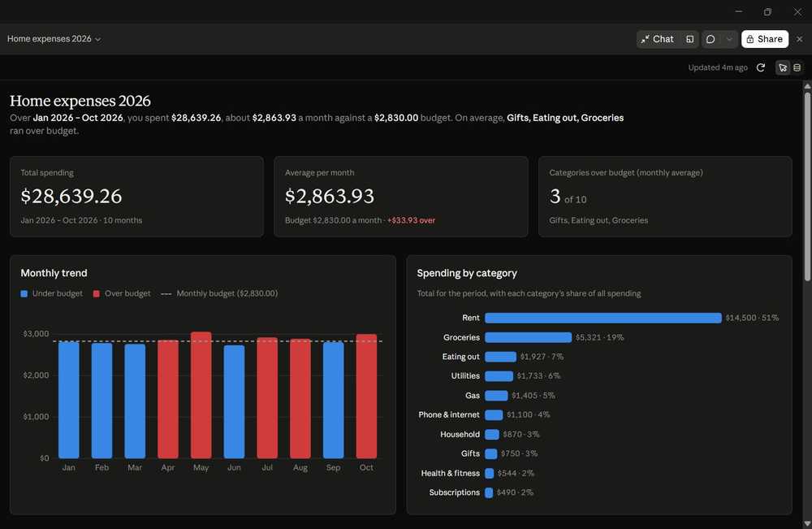Click the Utilities category label
This screenshot has height=529, width=812.
465,375
